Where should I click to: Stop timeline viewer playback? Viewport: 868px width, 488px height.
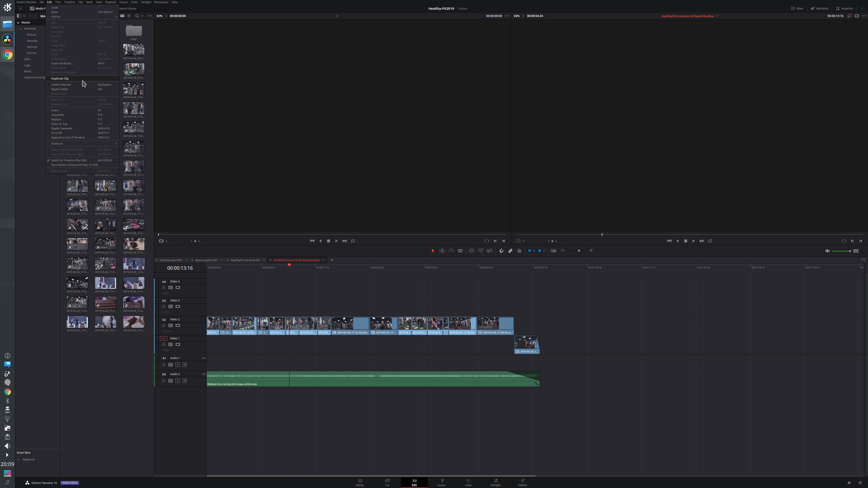685,241
